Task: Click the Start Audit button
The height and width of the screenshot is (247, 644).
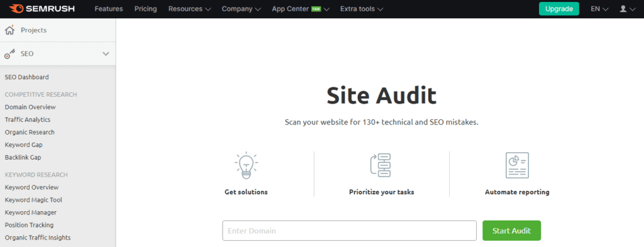Action: click(x=511, y=231)
